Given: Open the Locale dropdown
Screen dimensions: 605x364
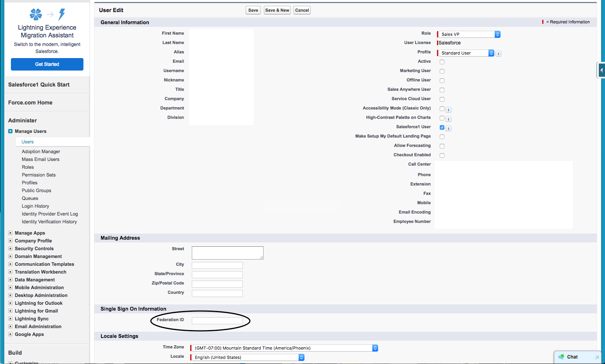Looking at the screenshot, I should (x=248, y=357).
